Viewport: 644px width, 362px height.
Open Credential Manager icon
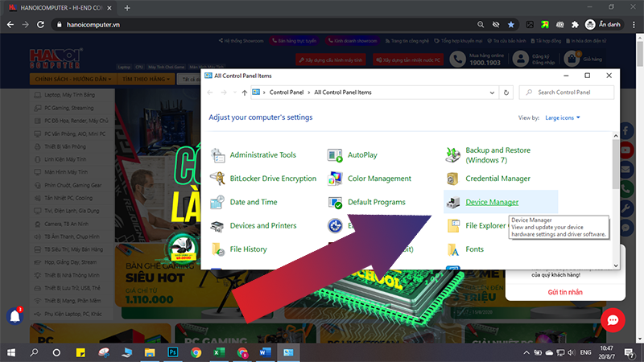click(x=453, y=179)
